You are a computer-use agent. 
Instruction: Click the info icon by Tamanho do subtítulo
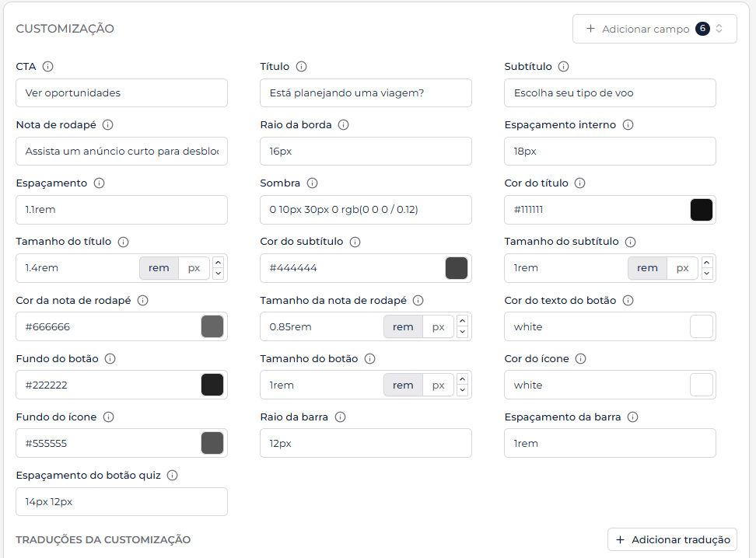click(631, 242)
